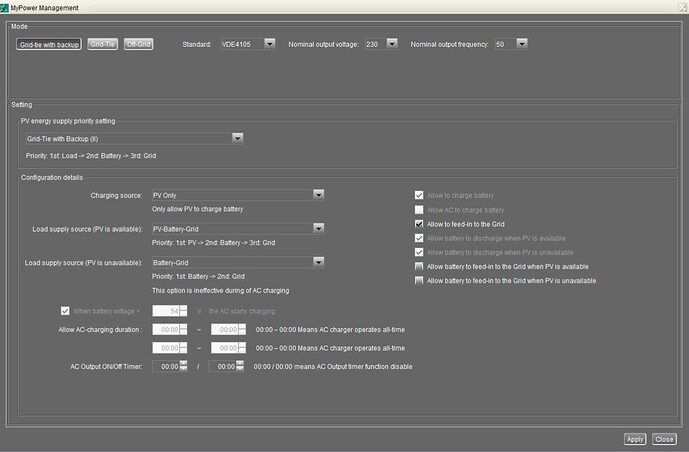Click the Apply button
Screen dimensions: 689x452
635,439
